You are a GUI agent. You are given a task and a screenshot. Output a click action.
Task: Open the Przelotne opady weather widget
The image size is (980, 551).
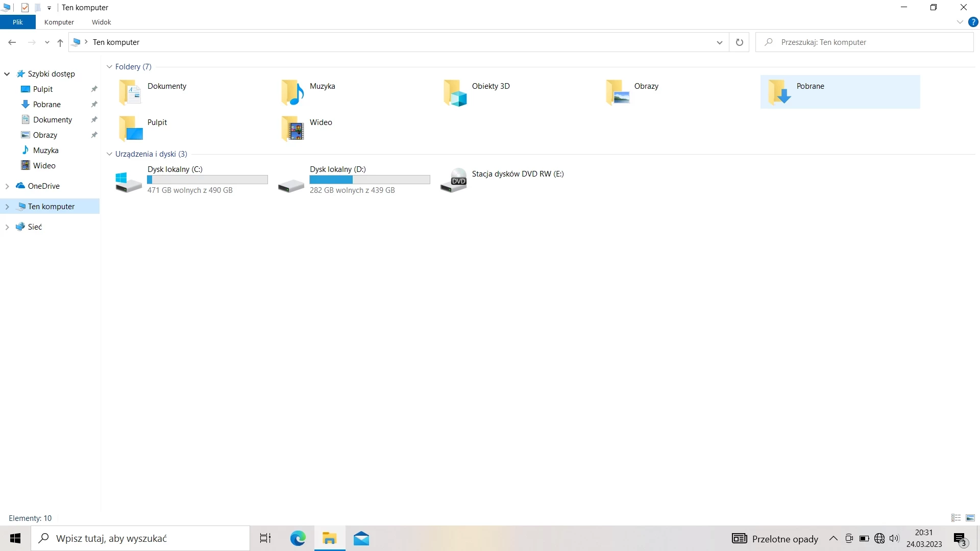[775, 539]
